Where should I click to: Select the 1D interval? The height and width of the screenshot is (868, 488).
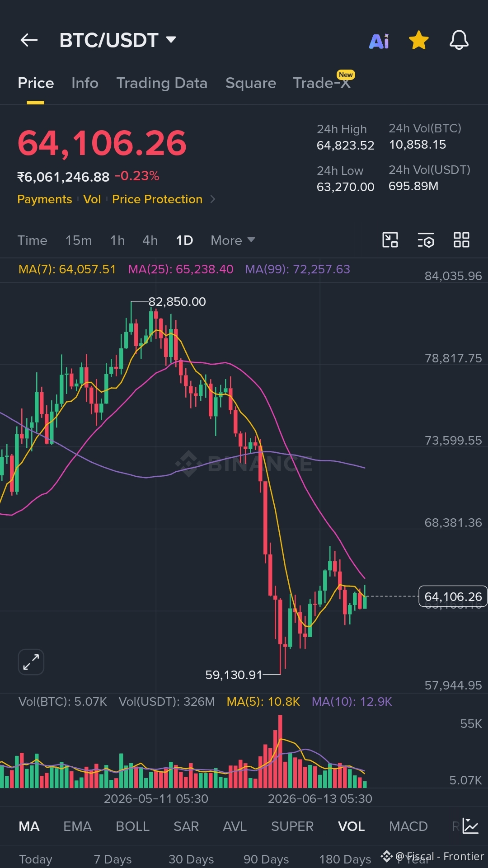[x=184, y=240]
